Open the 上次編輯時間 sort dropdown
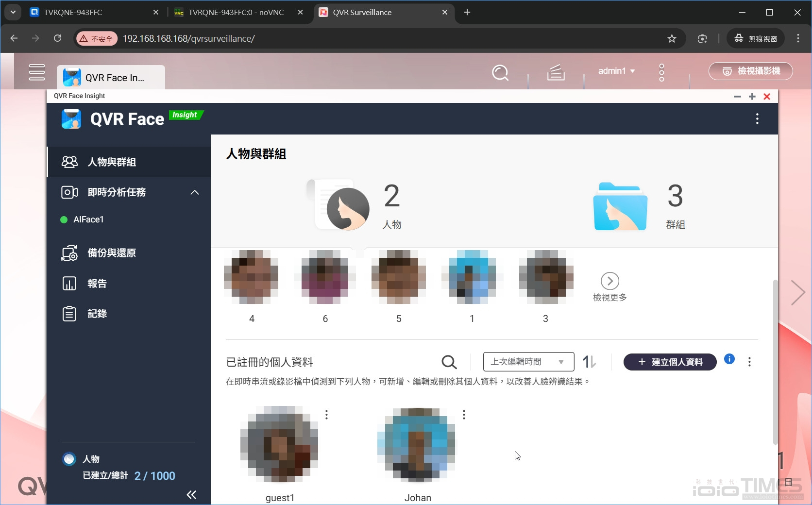 tap(528, 362)
